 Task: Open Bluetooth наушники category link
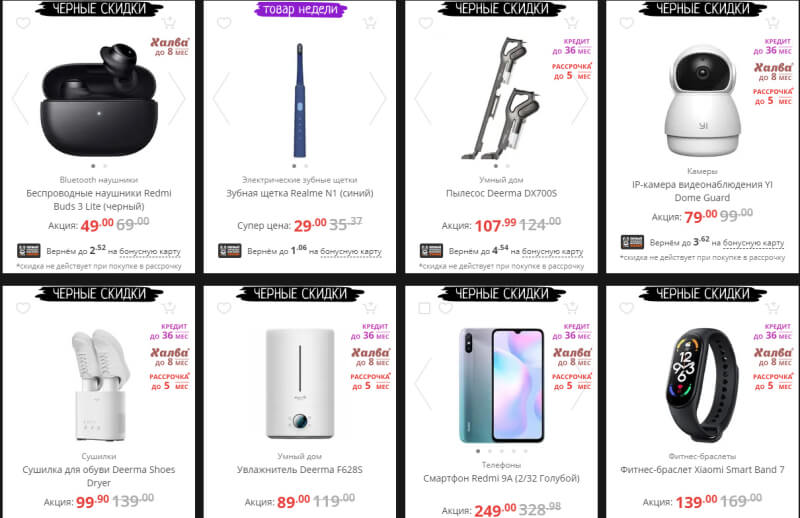point(98,180)
